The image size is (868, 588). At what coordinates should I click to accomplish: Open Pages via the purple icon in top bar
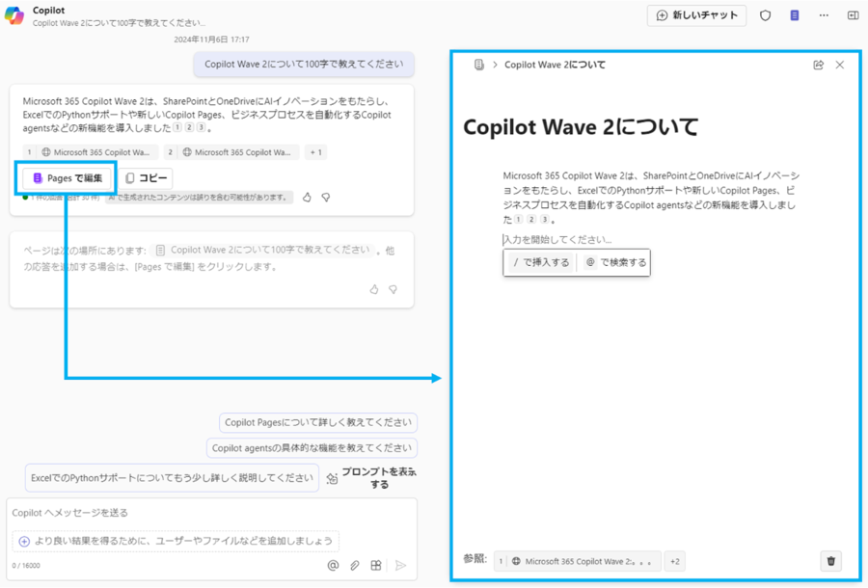pyautogui.click(x=794, y=14)
